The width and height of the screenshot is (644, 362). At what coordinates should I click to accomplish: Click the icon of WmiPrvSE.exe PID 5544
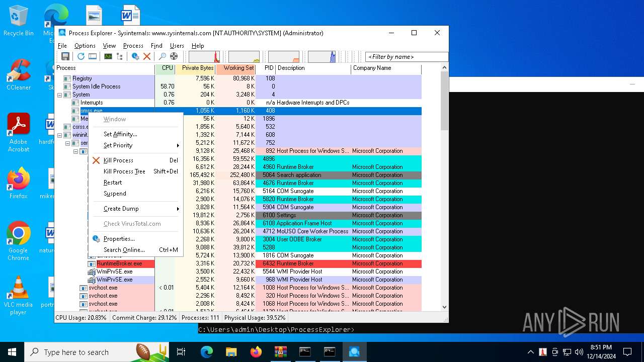point(92,271)
